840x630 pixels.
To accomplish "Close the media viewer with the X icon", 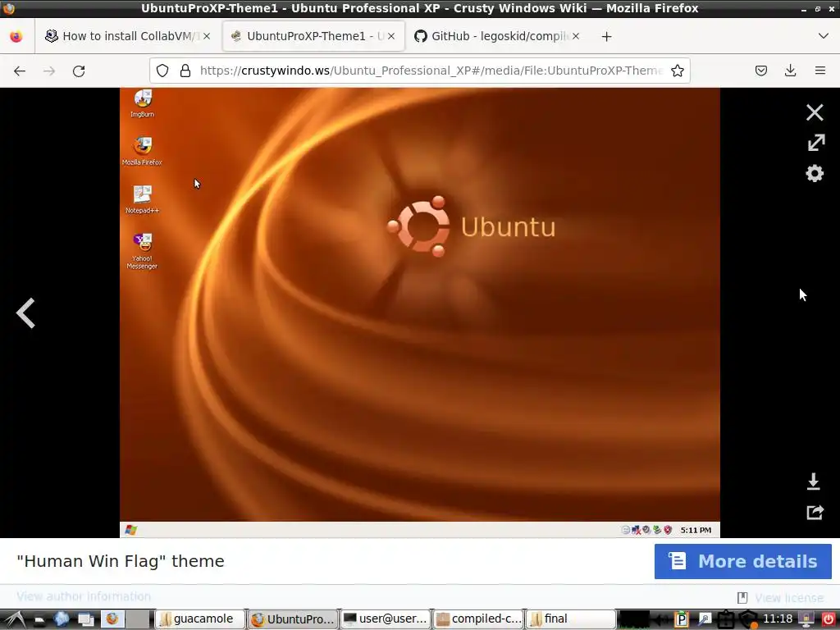I will pos(815,112).
